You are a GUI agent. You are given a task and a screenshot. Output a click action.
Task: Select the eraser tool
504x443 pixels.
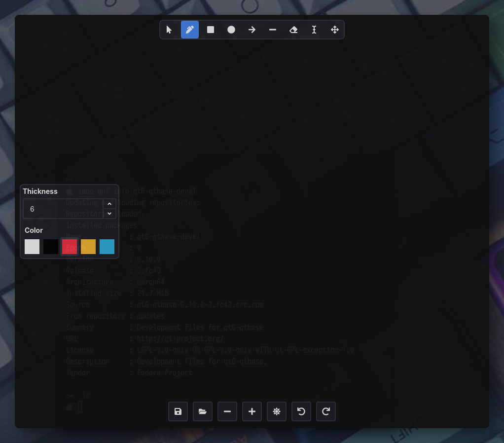click(293, 30)
